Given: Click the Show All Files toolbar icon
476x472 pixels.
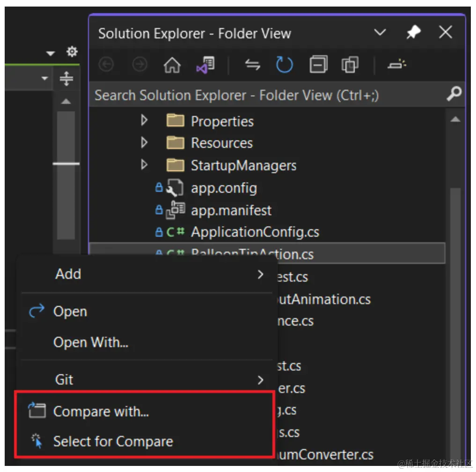Looking at the screenshot, I should click(350, 65).
